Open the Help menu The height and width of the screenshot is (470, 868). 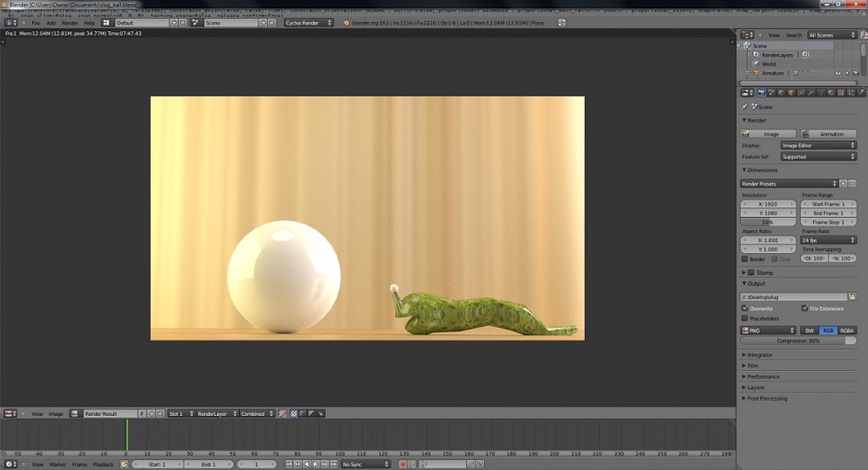[x=89, y=23]
